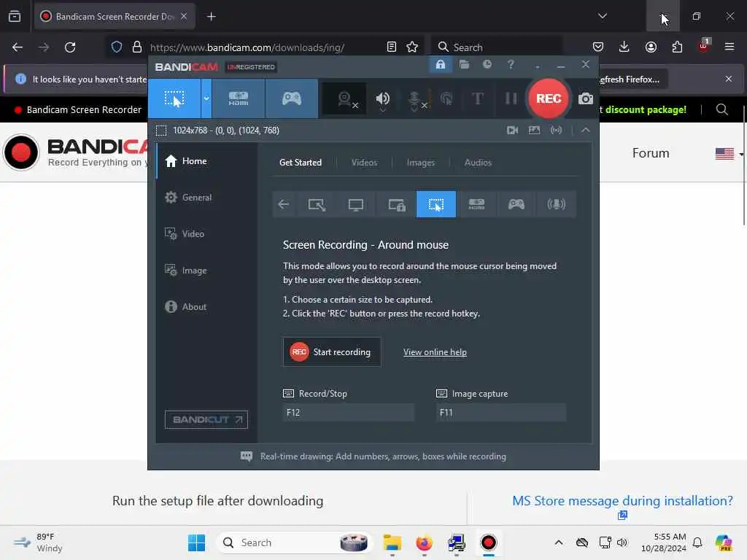Open language flag dropdown on website
Viewport: 747px width, 560px height.
[x=729, y=154]
